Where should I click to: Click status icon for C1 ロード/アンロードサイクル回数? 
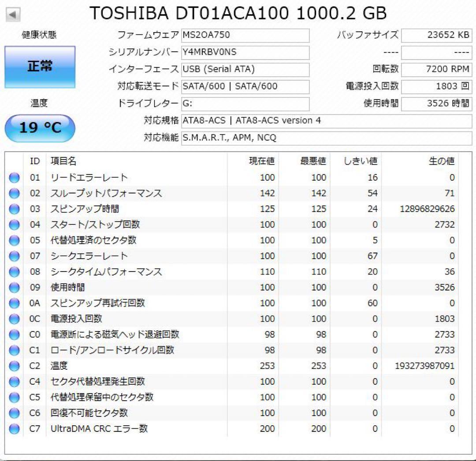pos(14,350)
